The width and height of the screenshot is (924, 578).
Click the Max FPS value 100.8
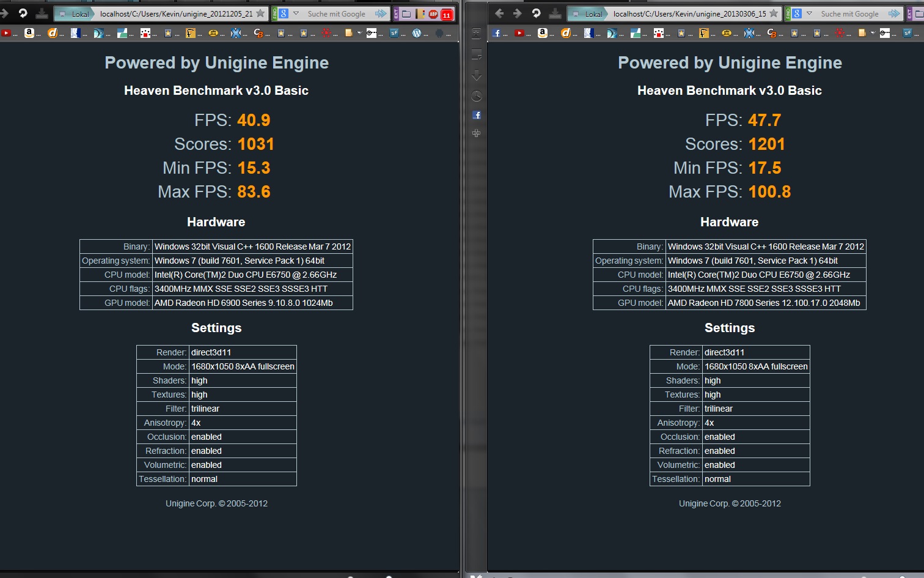(x=769, y=191)
